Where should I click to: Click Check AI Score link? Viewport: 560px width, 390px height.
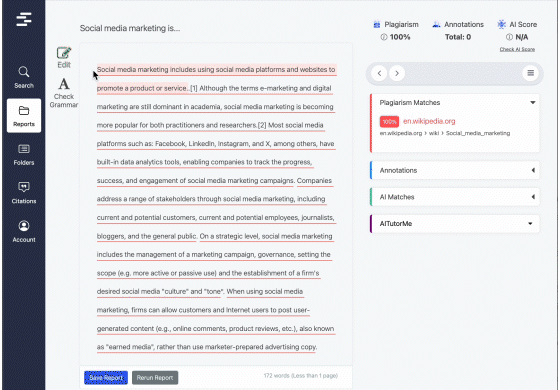(517, 49)
